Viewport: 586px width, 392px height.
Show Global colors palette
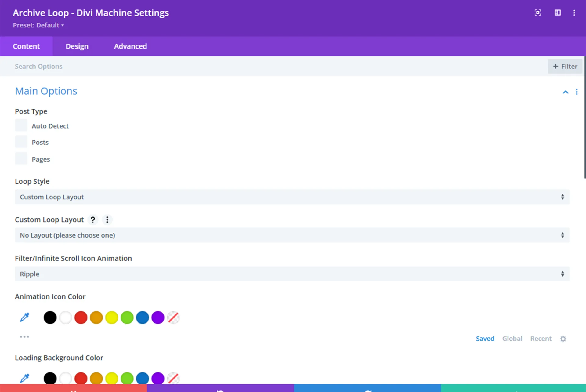(x=512, y=339)
